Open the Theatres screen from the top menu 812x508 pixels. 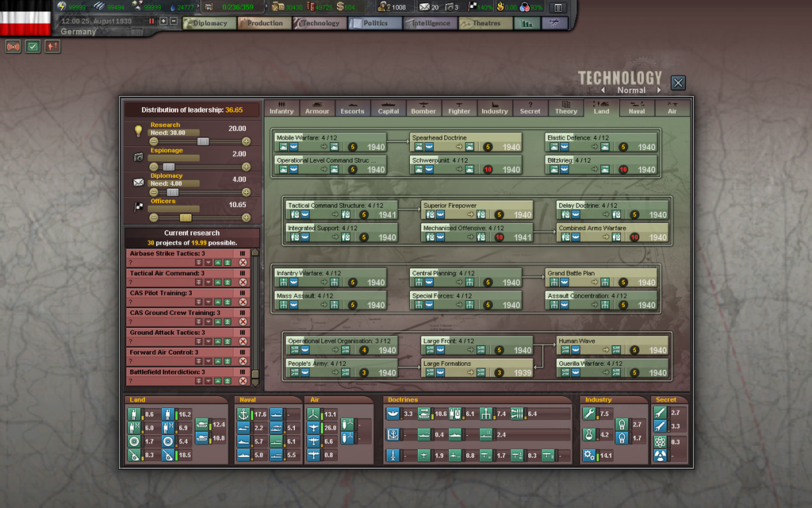tap(486, 23)
